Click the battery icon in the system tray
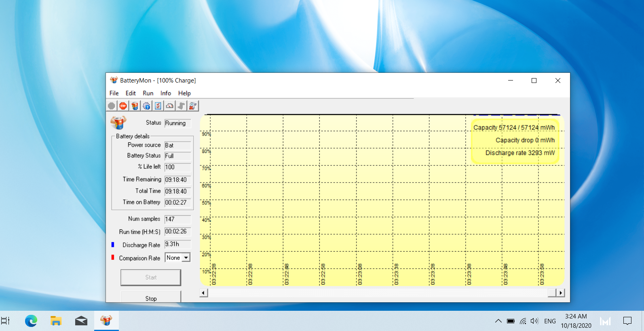This screenshot has width=644, height=331. 511,321
